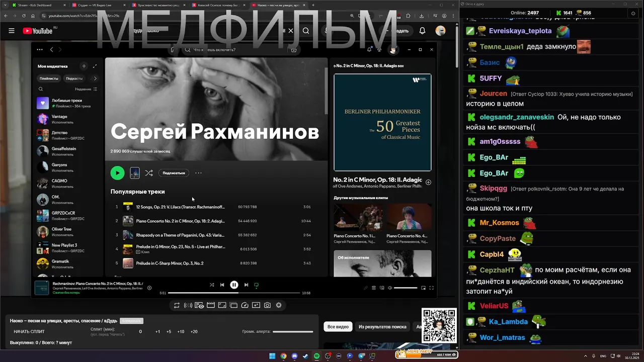Open Spotify notifications bell
Image resolution: width=644 pixels, height=362 pixels.
pos(369,49)
